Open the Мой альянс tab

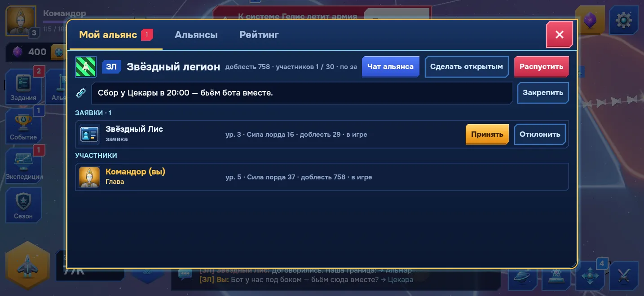[116, 35]
